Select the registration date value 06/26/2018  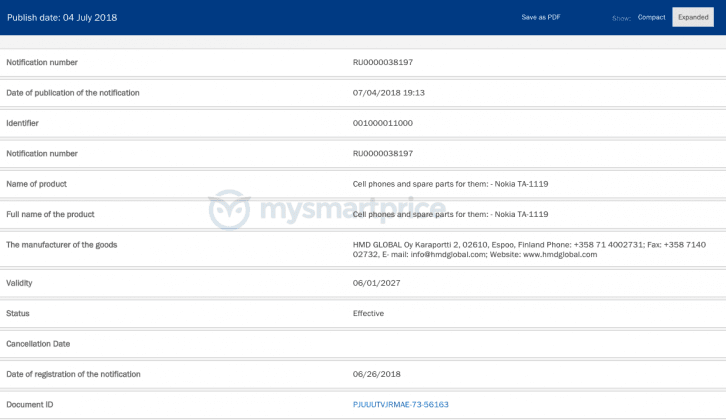coord(376,374)
